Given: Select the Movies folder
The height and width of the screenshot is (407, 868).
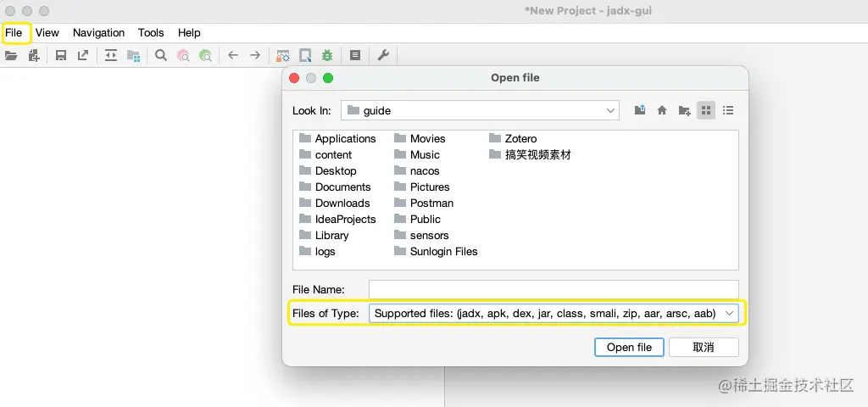Looking at the screenshot, I should coord(420,138).
